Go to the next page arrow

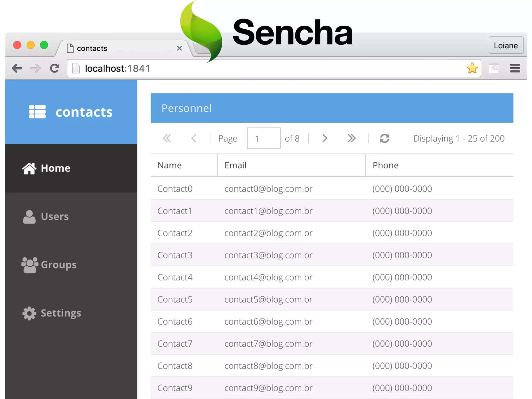click(325, 138)
